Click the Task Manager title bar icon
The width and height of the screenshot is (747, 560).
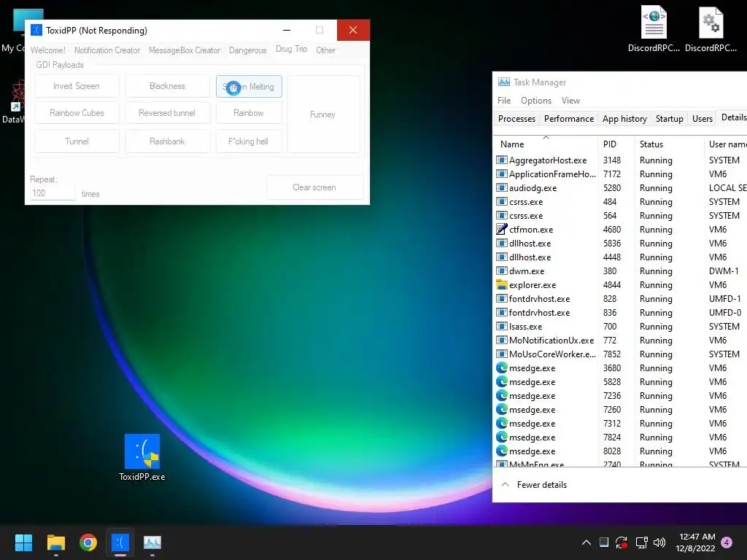click(x=503, y=82)
